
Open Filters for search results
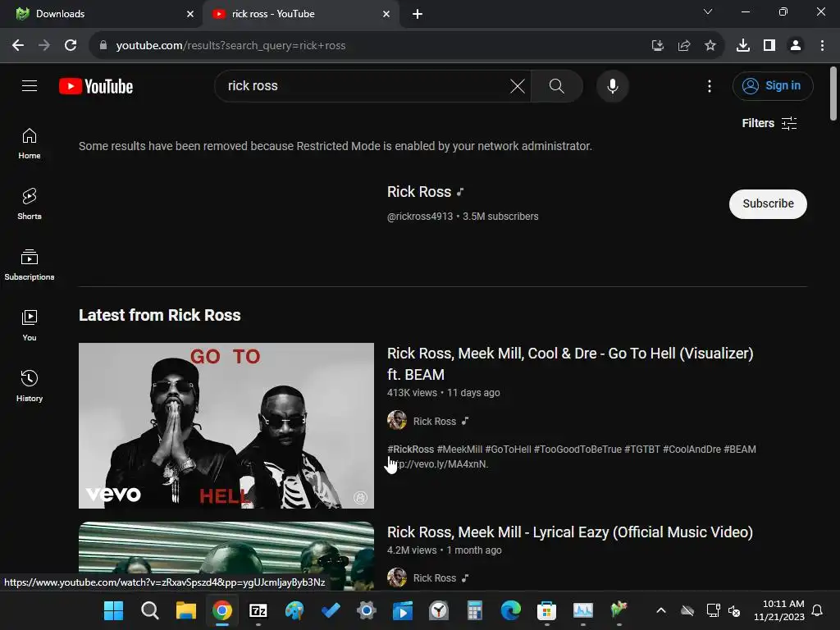(x=769, y=123)
